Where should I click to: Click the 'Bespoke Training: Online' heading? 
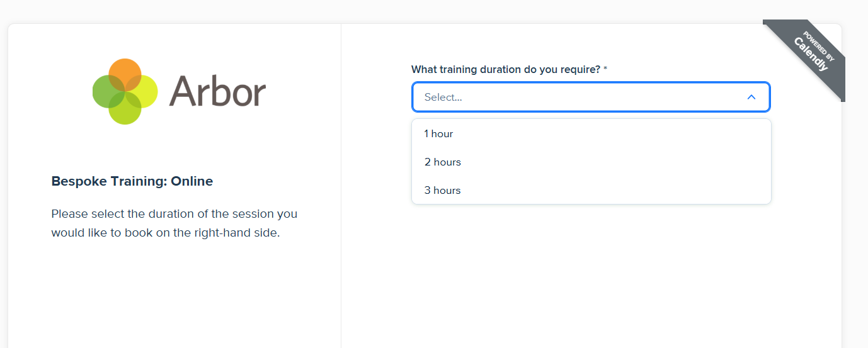tap(132, 181)
